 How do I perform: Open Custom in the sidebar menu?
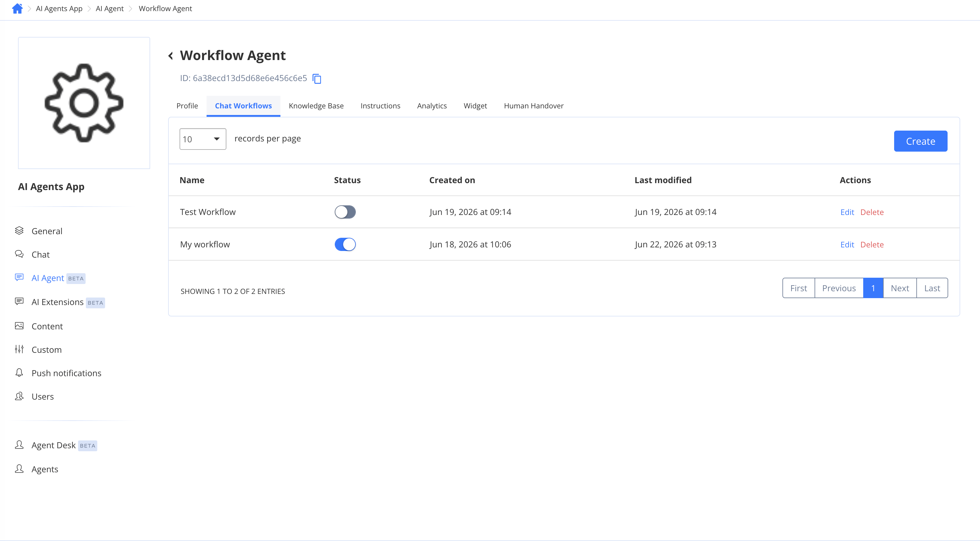[47, 350]
